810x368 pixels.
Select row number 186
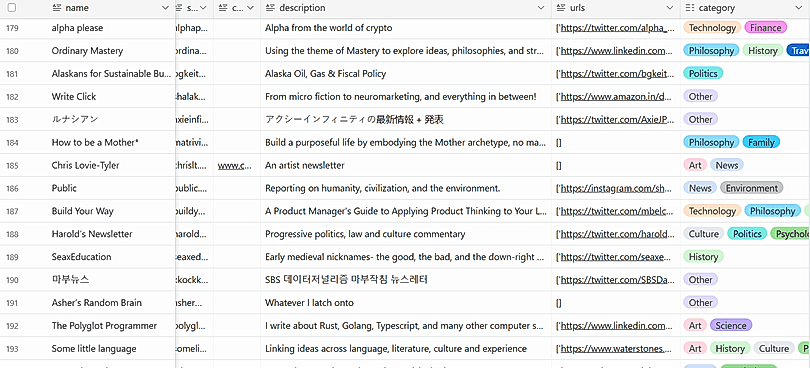coord(12,188)
